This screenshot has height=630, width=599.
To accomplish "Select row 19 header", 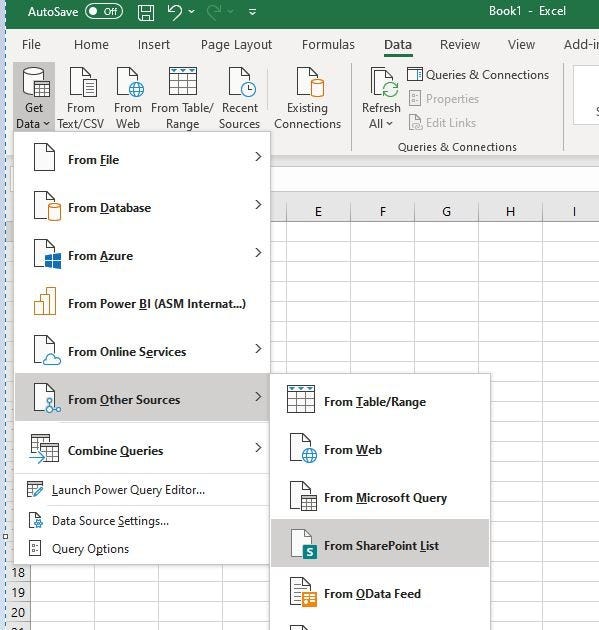I will click(18, 592).
